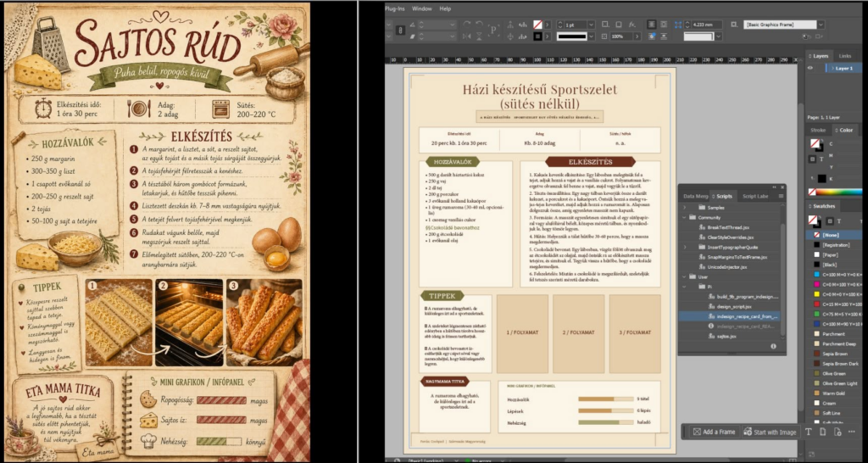The image size is (868, 463).
Task: Switch to the Data Merge tab
Action: tap(695, 196)
